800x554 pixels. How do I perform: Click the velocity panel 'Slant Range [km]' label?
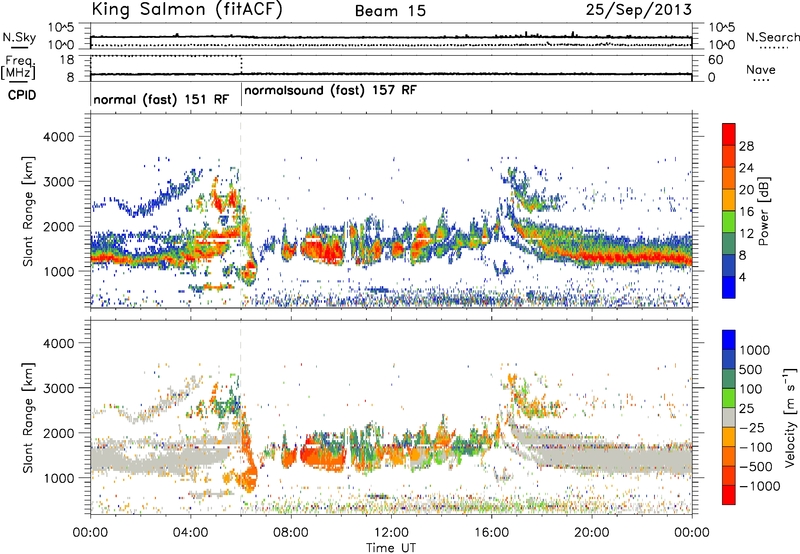coord(28,418)
